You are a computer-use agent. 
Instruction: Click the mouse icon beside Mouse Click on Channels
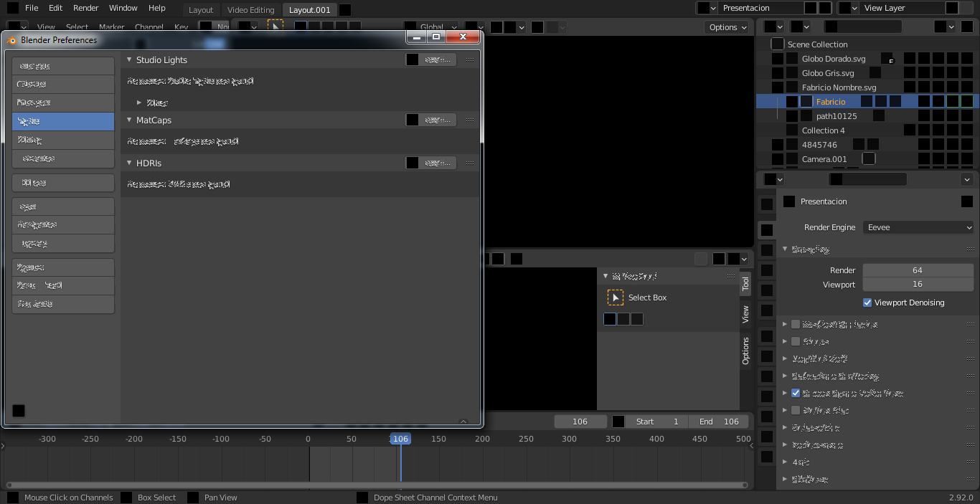(x=12, y=498)
